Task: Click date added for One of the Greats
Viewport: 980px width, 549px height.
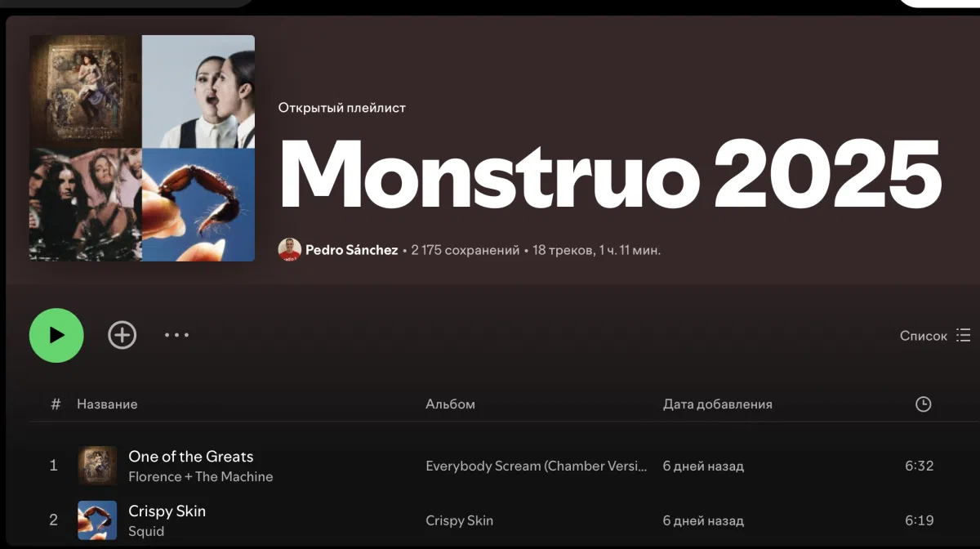Action: [703, 466]
